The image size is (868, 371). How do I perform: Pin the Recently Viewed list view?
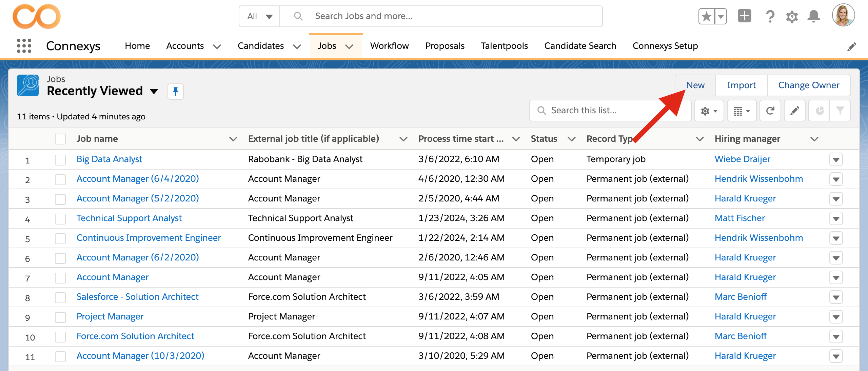click(x=176, y=92)
